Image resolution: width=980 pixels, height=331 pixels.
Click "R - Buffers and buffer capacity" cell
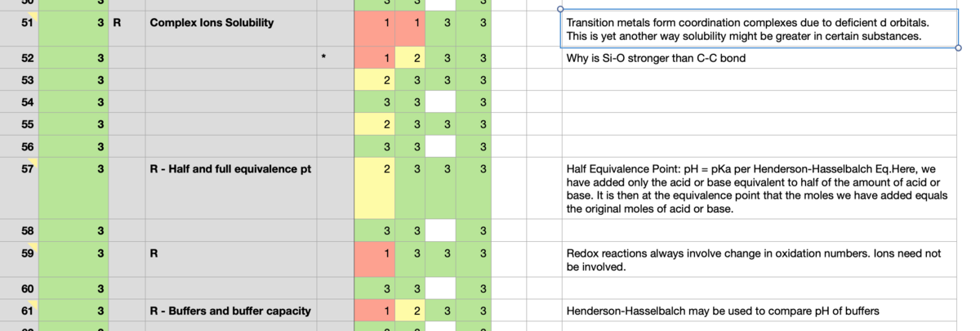pos(230,311)
